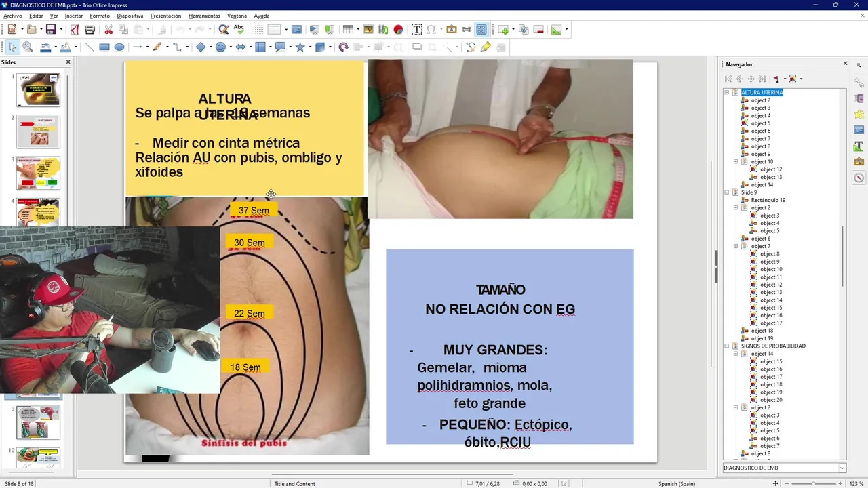The width and height of the screenshot is (868, 488).
Task: Open dropdown next to callouts tool
Action: pyautogui.click(x=290, y=47)
